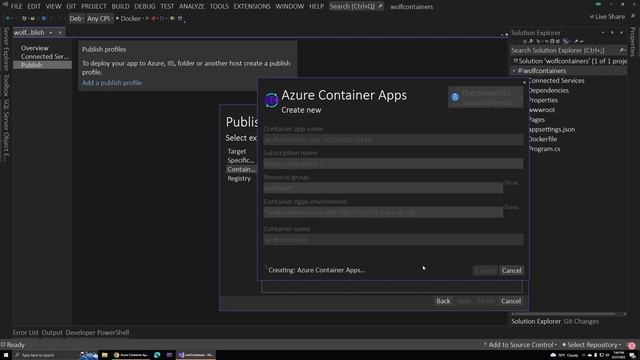Open the DEBUG menu

coord(145,7)
